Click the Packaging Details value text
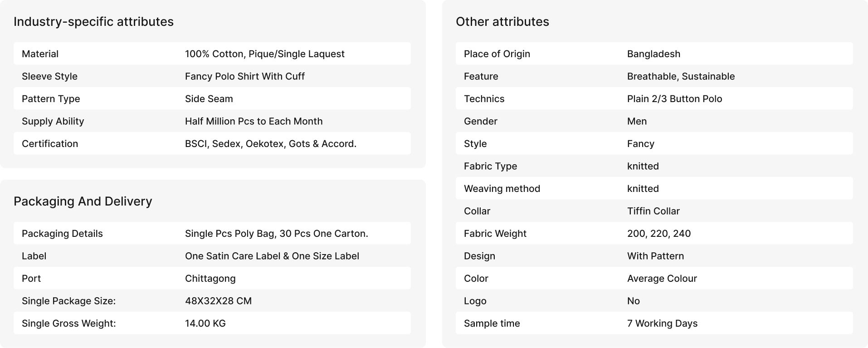The image size is (868, 348). pos(277,234)
